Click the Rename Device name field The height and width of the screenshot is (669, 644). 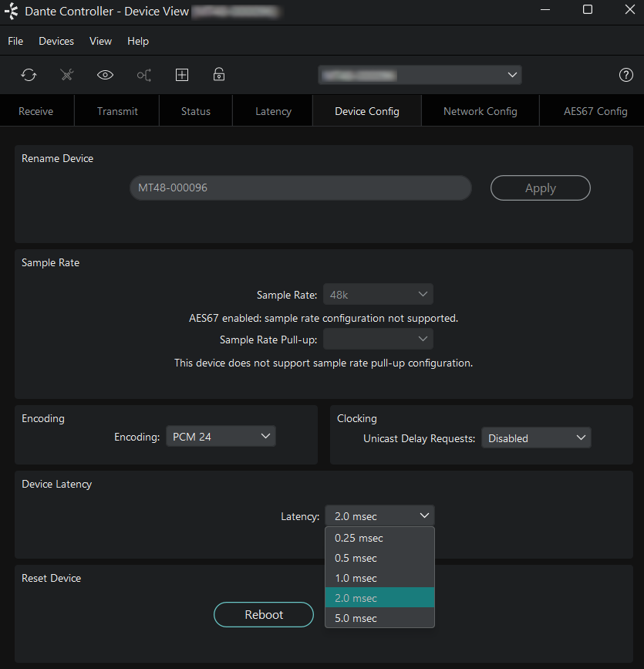point(301,188)
